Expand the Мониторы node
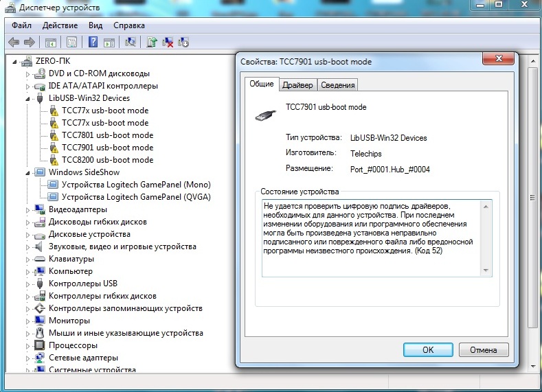542x392 pixels. (27, 321)
